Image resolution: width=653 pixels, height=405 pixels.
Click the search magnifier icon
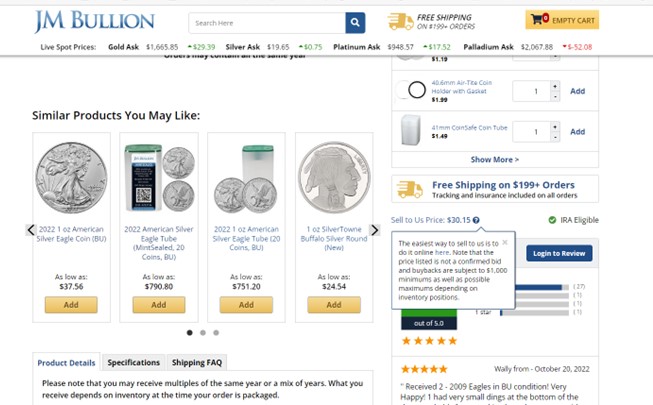point(355,22)
